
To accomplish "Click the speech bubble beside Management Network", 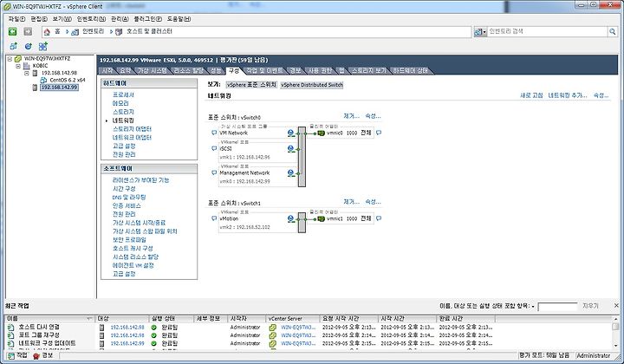I will point(214,173).
